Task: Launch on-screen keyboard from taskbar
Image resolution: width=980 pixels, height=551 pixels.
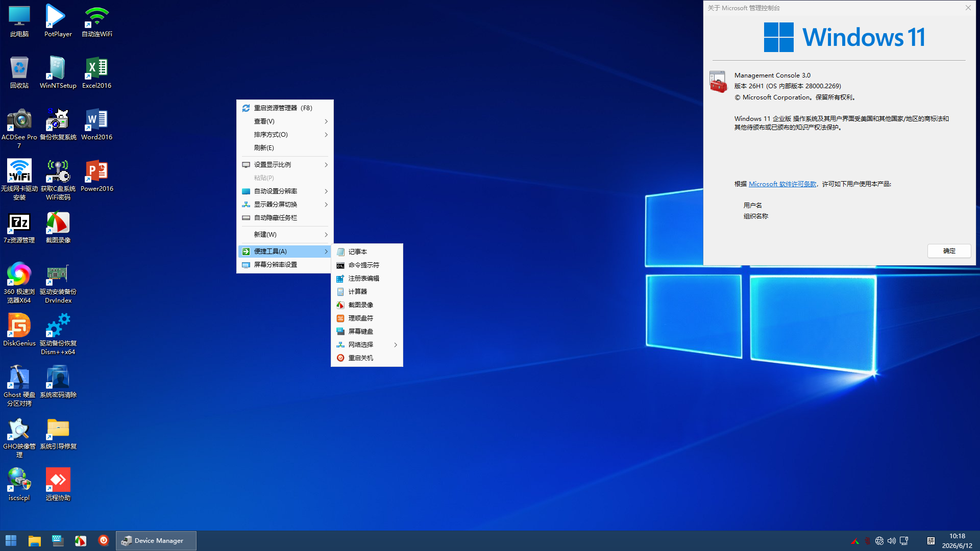Action: [x=58, y=541]
